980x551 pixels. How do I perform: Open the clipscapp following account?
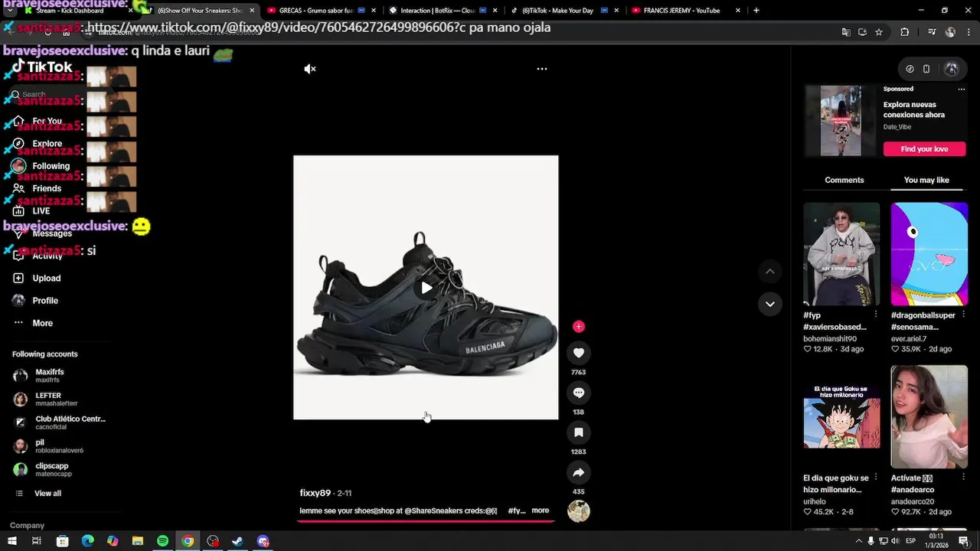pyautogui.click(x=52, y=469)
